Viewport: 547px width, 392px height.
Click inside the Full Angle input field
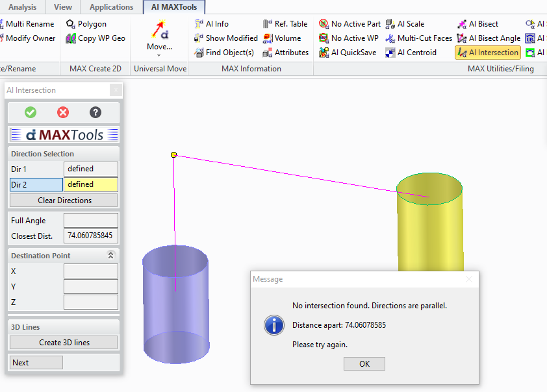coord(91,220)
